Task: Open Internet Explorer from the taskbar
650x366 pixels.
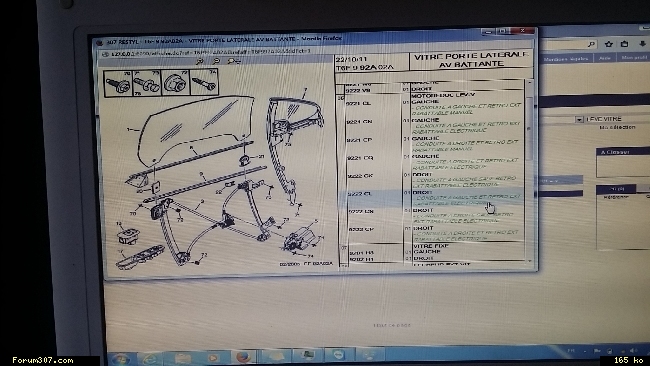Action: coord(150,358)
